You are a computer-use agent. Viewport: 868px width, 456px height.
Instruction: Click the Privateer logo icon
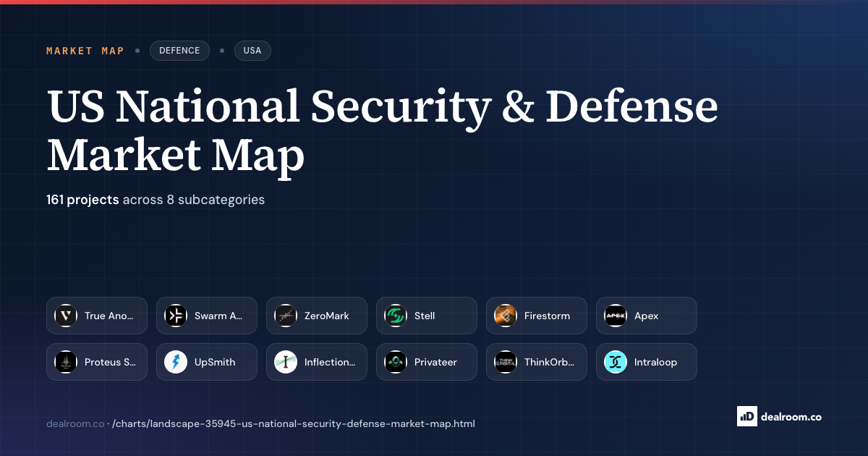396,362
